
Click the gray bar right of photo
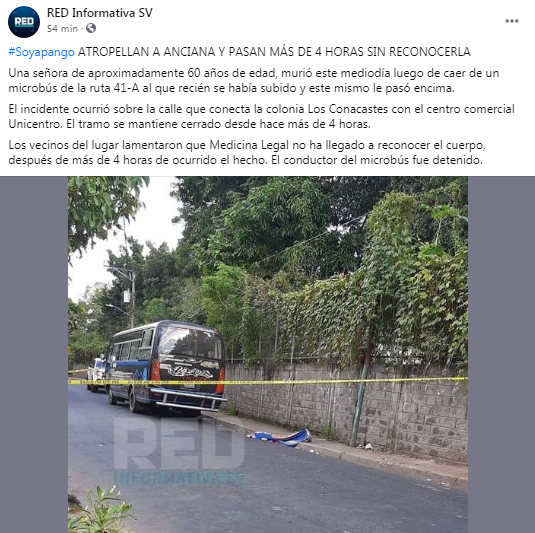[501, 355]
